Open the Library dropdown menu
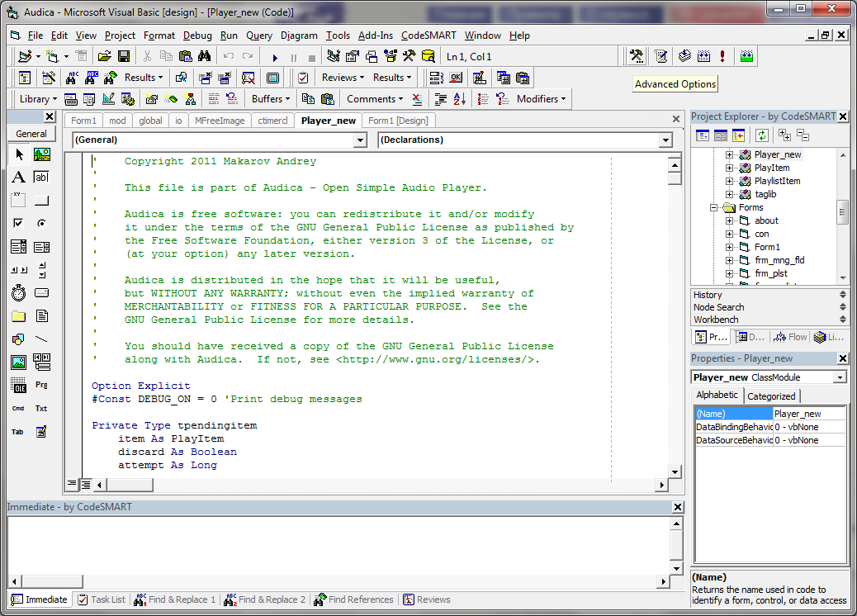Viewport: 857px width, 616px height. [x=38, y=99]
